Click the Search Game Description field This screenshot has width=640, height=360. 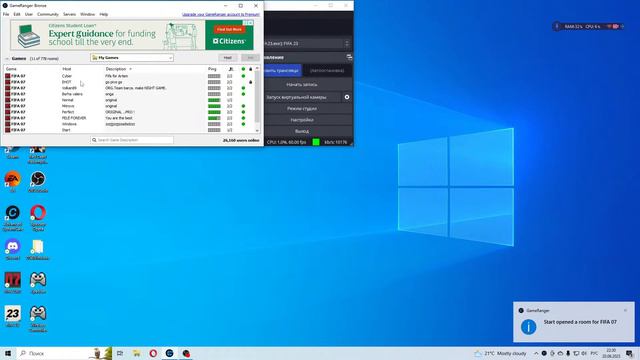point(132,140)
